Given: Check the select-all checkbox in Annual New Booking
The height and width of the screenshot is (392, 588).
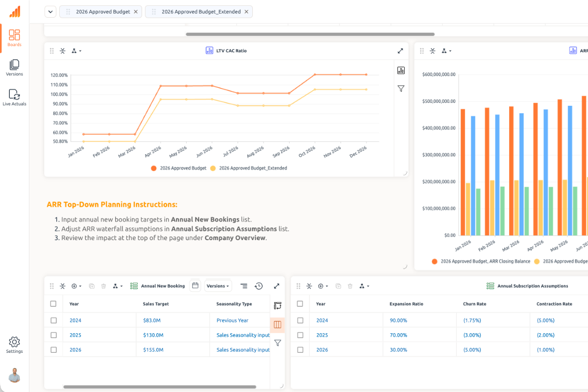Looking at the screenshot, I should (53, 304).
